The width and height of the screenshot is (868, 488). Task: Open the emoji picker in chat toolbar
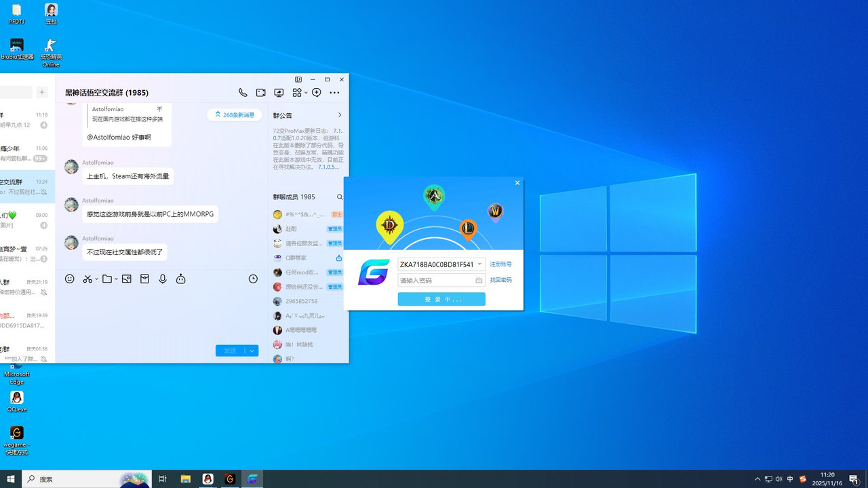69,279
